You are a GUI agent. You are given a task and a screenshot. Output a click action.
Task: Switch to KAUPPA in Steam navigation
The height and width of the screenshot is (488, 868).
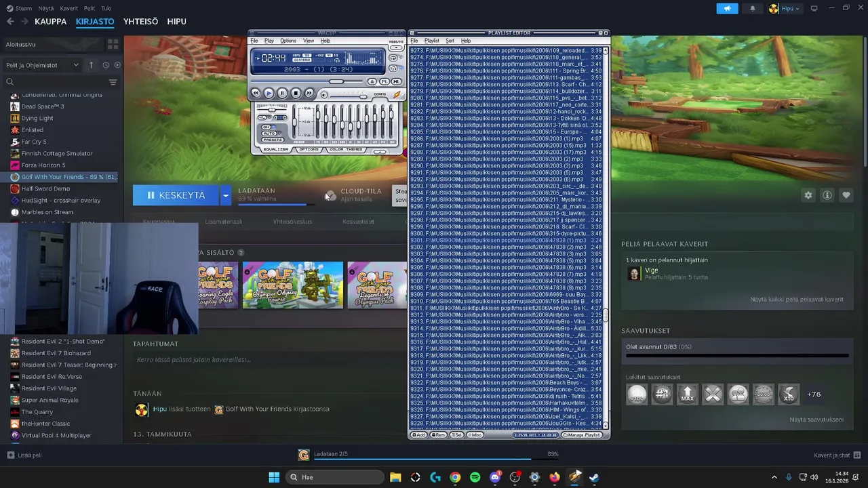coord(51,22)
